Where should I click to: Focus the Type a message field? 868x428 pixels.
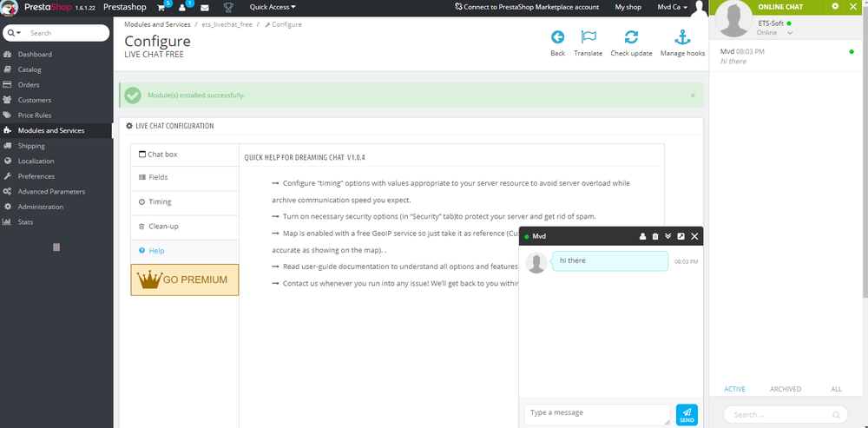tap(597, 415)
